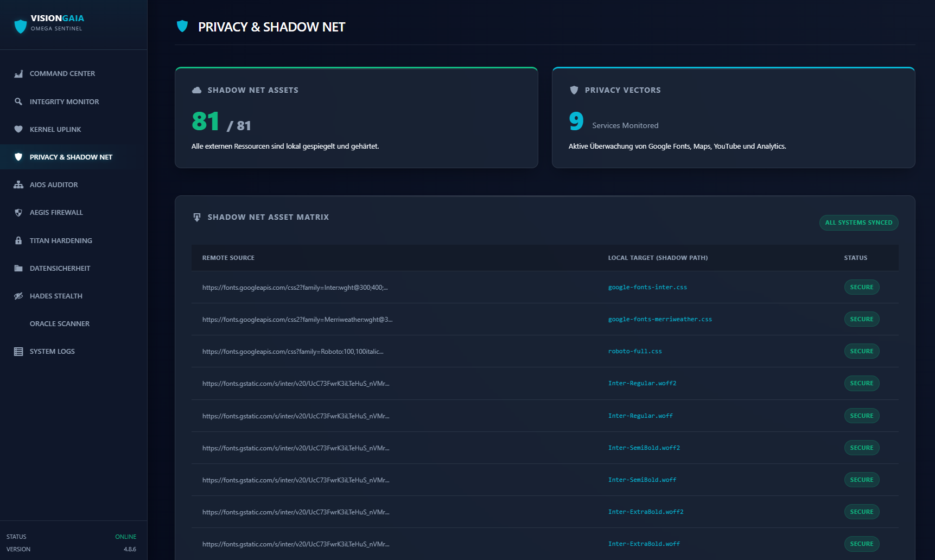This screenshot has width=935, height=560.
Task: Click the Command Center chart icon
Action: pos(18,74)
